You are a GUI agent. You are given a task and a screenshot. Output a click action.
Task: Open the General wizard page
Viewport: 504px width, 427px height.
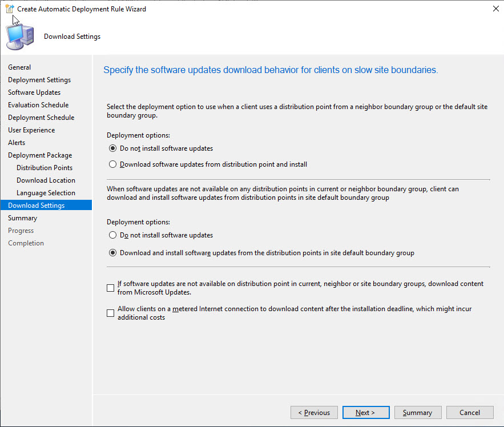click(x=19, y=67)
